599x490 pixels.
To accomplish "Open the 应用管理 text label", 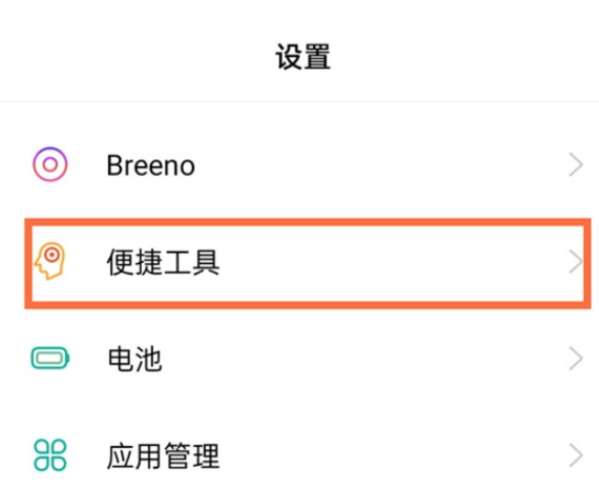I will [x=163, y=455].
